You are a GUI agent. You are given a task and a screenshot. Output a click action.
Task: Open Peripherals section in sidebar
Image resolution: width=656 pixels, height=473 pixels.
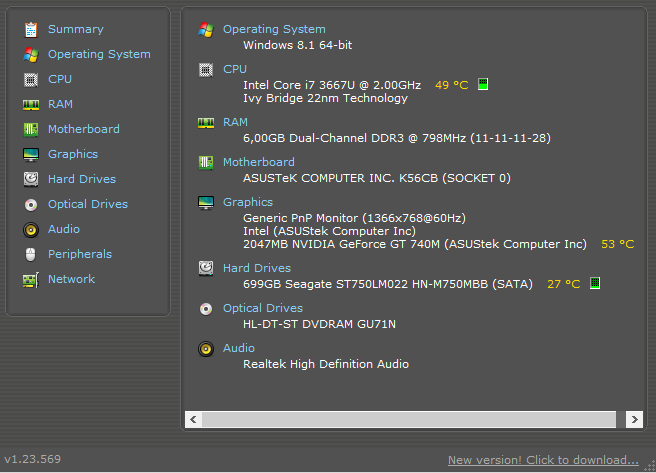[x=80, y=254]
